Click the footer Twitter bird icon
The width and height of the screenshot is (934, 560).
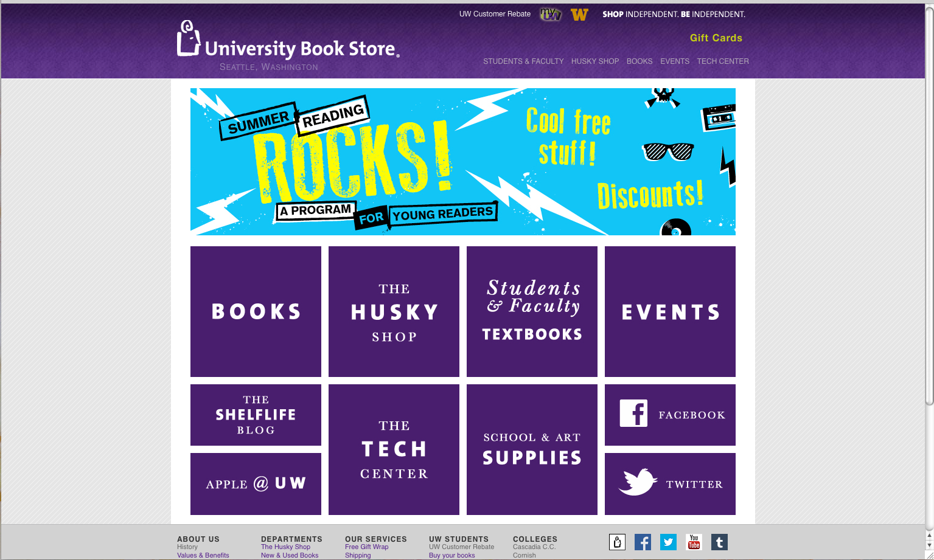668,542
